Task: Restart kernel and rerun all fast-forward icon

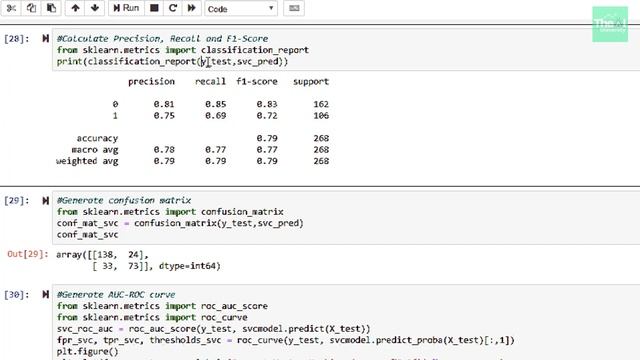Action: coord(191,8)
